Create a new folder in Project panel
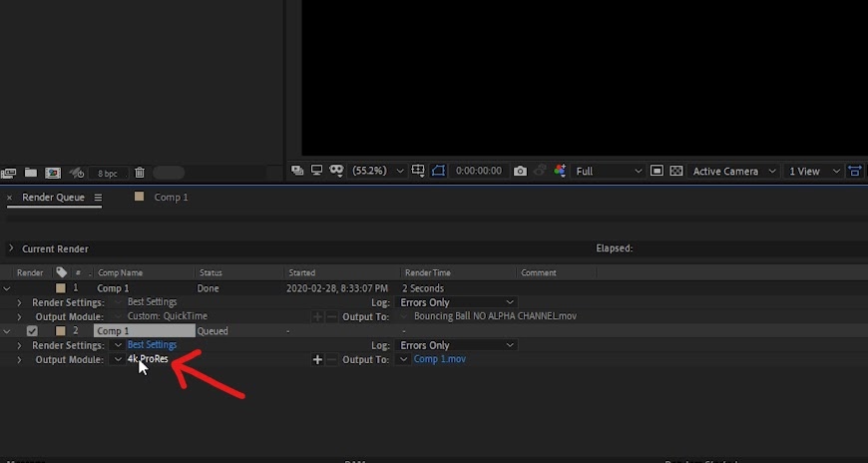This screenshot has width=868, height=463. [x=31, y=173]
